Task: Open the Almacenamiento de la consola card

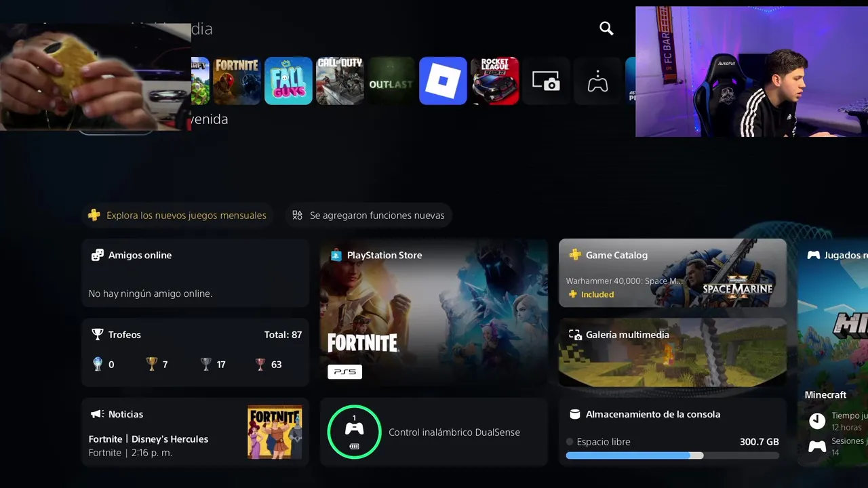Action: click(673, 432)
